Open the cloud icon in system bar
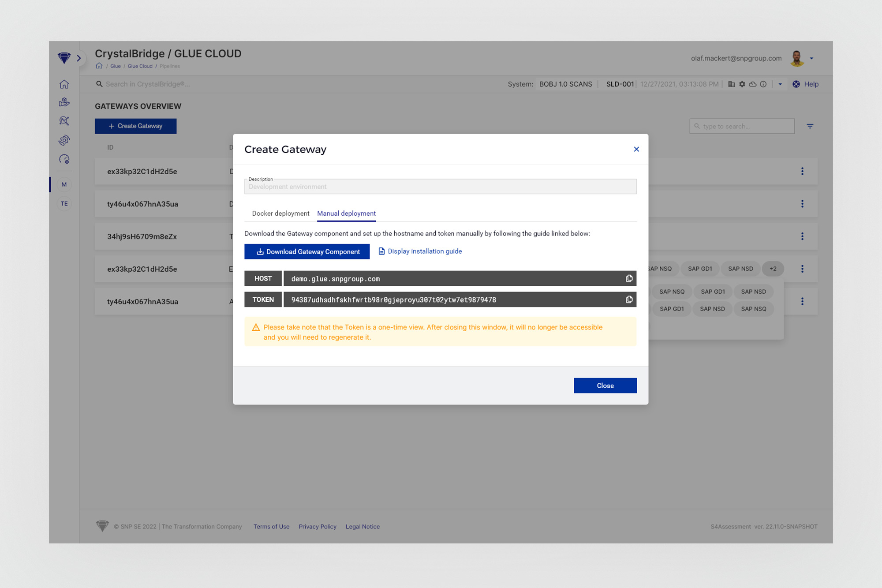882x588 pixels. pyautogui.click(x=753, y=84)
